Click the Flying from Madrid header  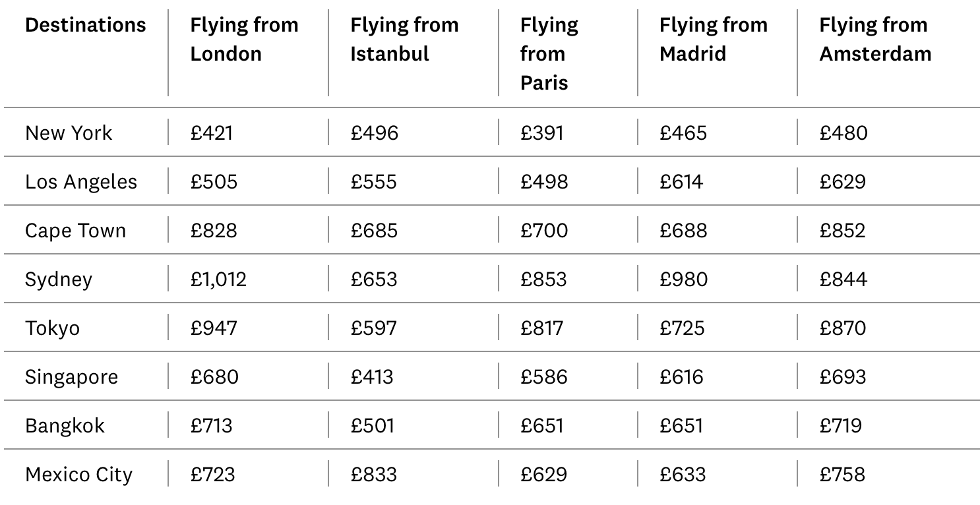[713, 40]
